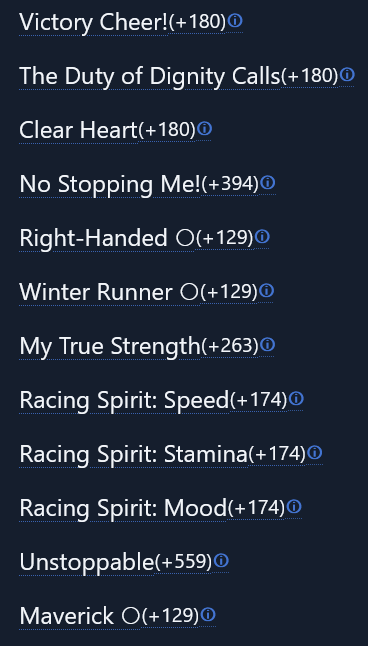Open the Unstoppable skill link
The width and height of the screenshot is (368, 646).
click(87, 562)
